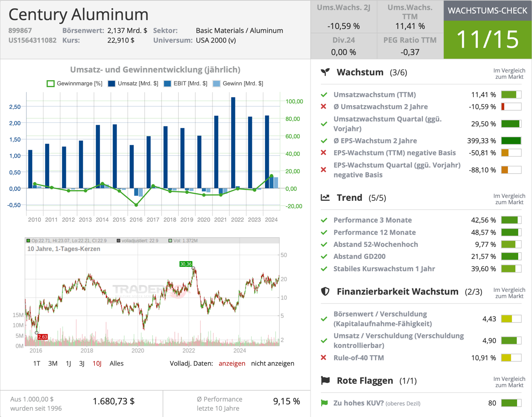Click the Rote Flaggen black flag icon
The image size is (532, 417).
325,381
